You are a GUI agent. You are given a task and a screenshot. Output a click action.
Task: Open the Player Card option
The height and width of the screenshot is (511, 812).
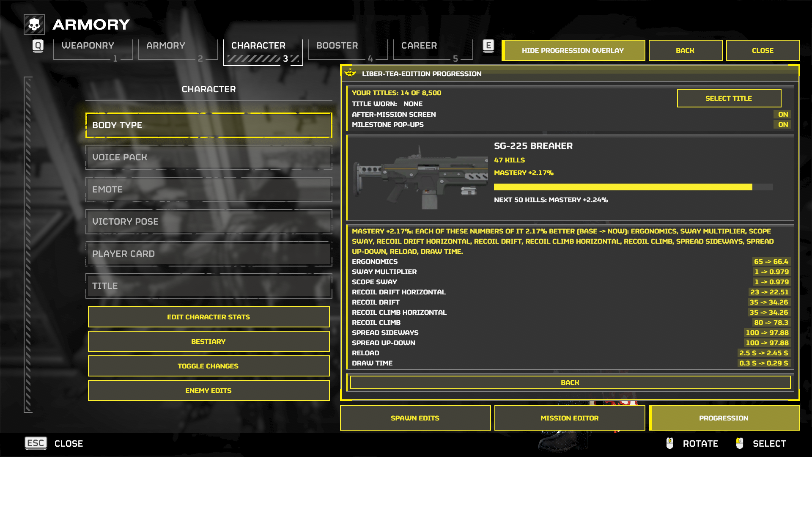point(209,254)
